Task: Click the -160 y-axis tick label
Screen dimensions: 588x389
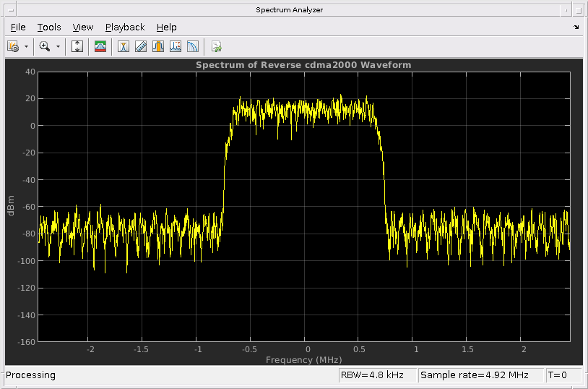Action: click(26, 342)
